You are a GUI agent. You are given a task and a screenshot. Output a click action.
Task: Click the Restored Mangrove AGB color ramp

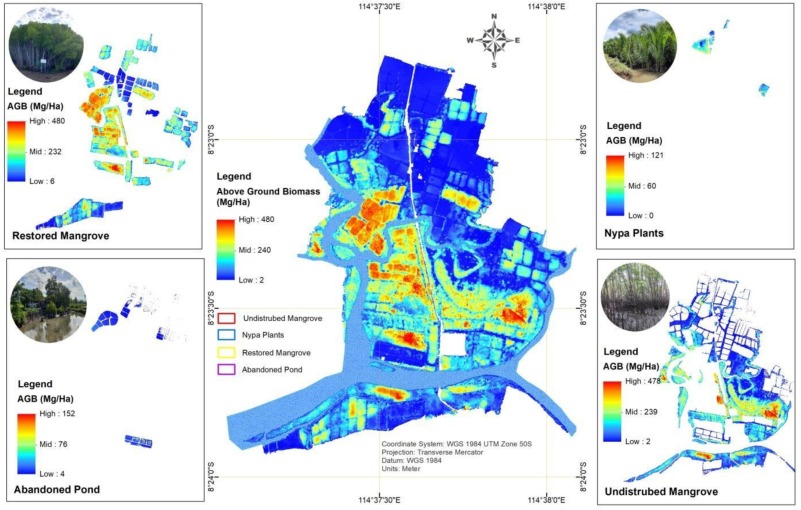point(17,149)
